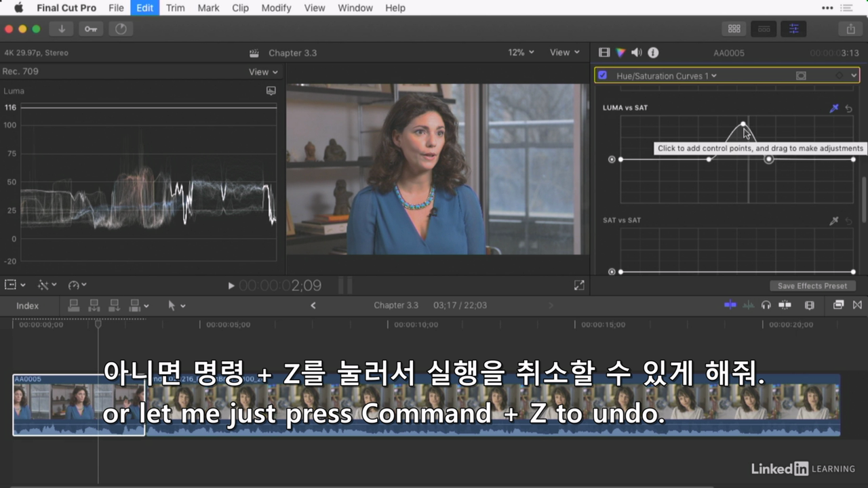
Task: Play the viewer clip
Action: coord(231,286)
